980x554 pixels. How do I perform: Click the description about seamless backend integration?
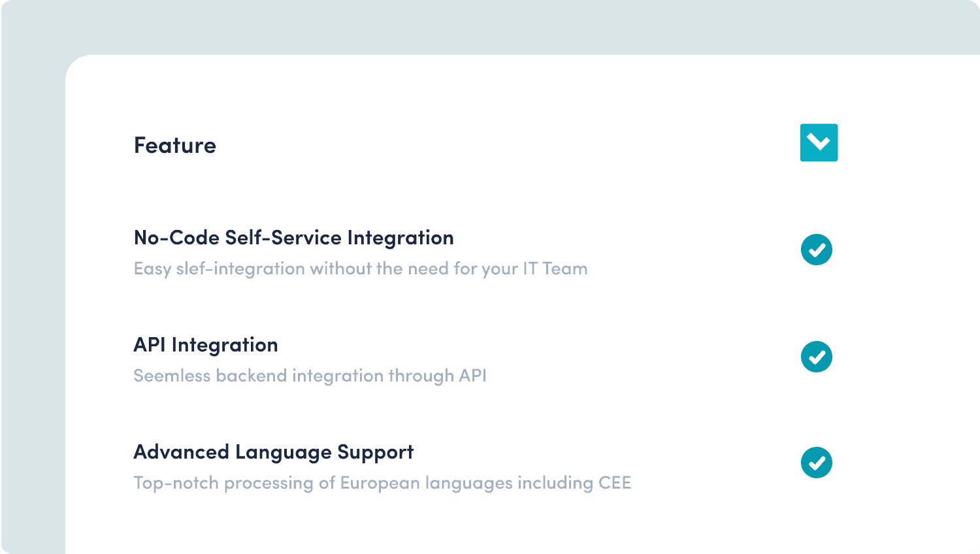(x=310, y=376)
